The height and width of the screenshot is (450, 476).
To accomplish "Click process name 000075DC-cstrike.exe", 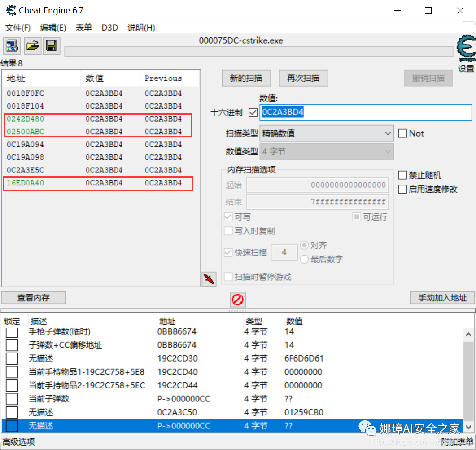I will (241, 40).
